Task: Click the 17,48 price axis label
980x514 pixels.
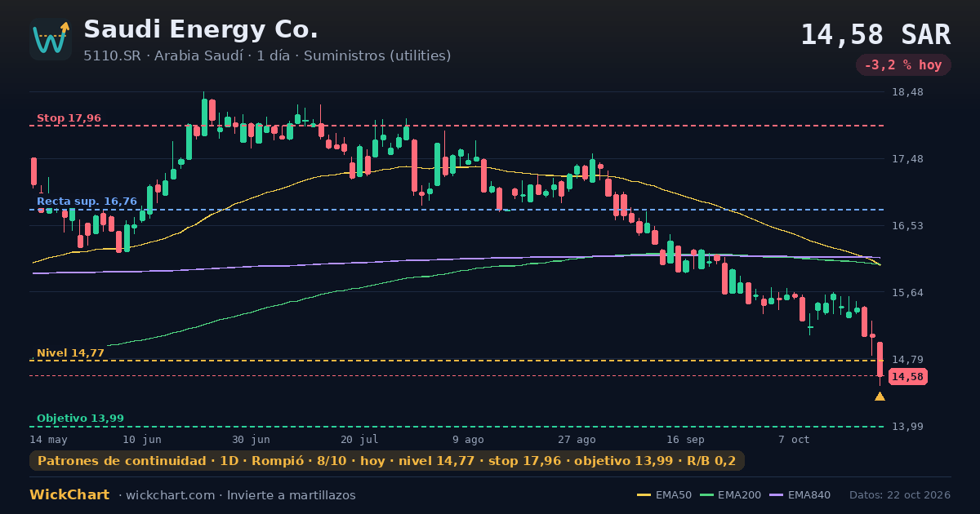Action: point(907,159)
